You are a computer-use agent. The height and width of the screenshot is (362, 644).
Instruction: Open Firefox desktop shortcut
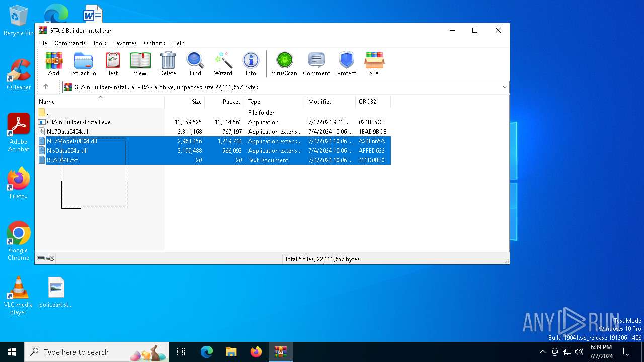tap(19, 184)
